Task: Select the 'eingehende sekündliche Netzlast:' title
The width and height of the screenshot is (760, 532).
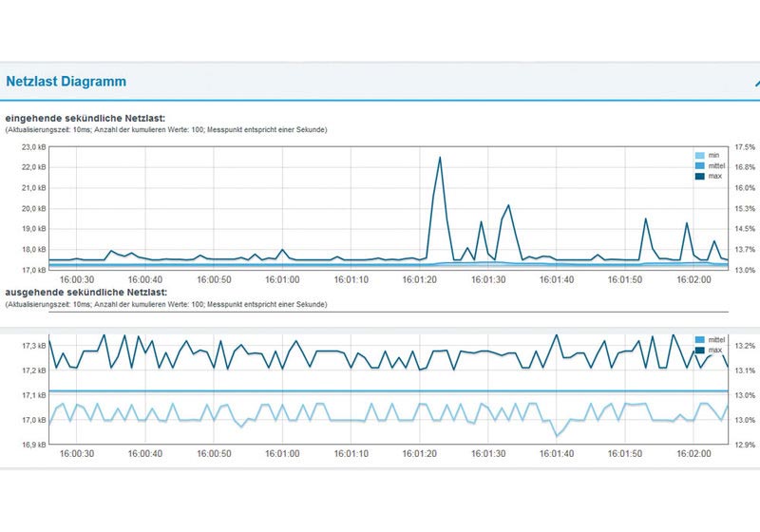Action: tap(85, 118)
